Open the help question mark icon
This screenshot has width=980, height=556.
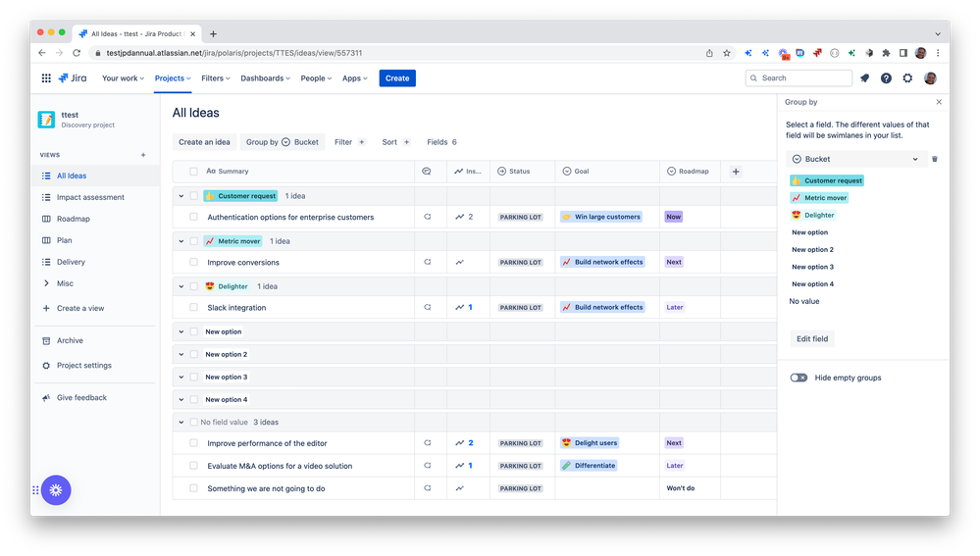[x=886, y=78]
